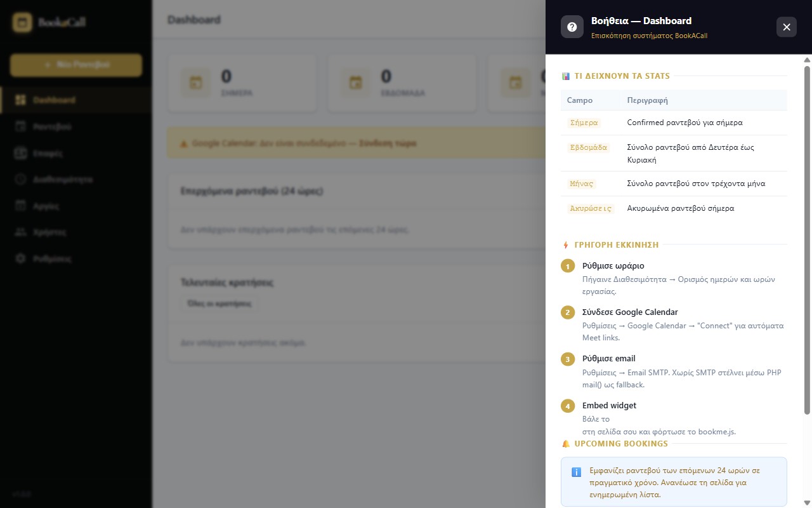Click the Επαφές contacts icon in the sidebar

pos(21,153)
